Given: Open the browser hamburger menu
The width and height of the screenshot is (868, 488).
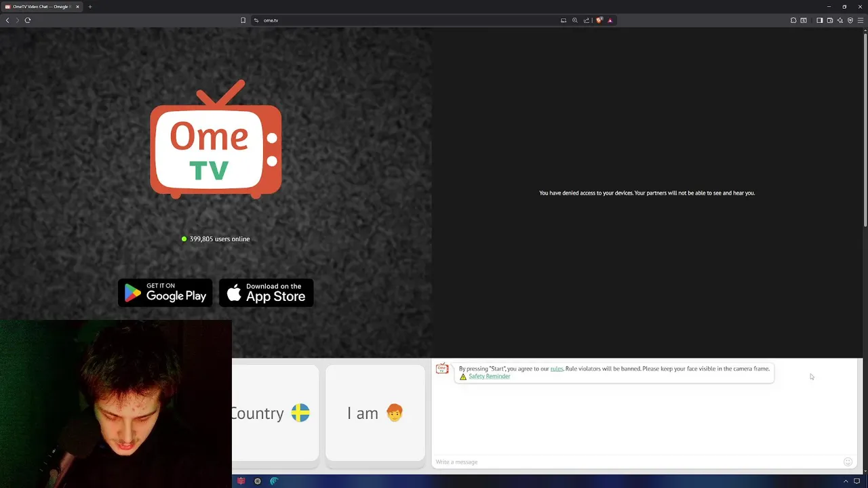Looking at the screenshot, I should (x=861, y=20).
